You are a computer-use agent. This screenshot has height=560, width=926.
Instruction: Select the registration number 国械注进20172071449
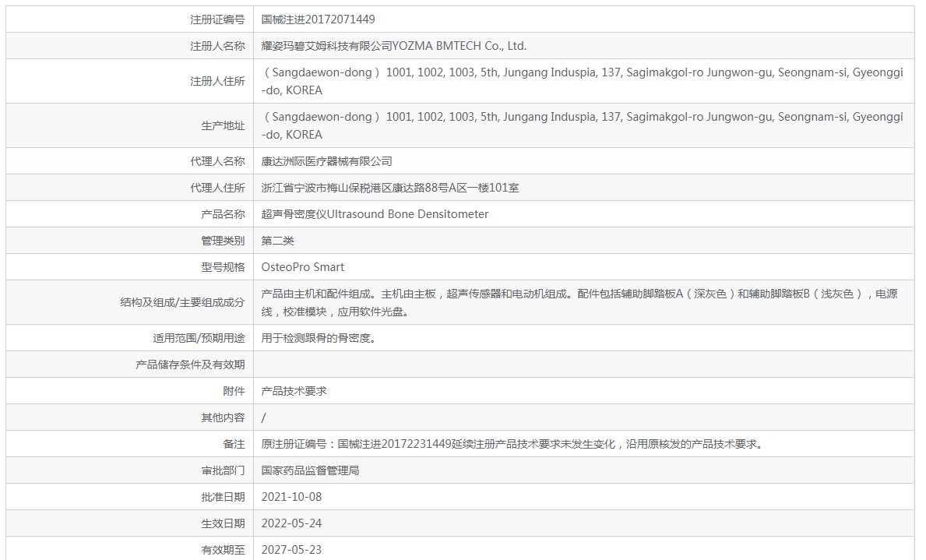pos(319,19)
